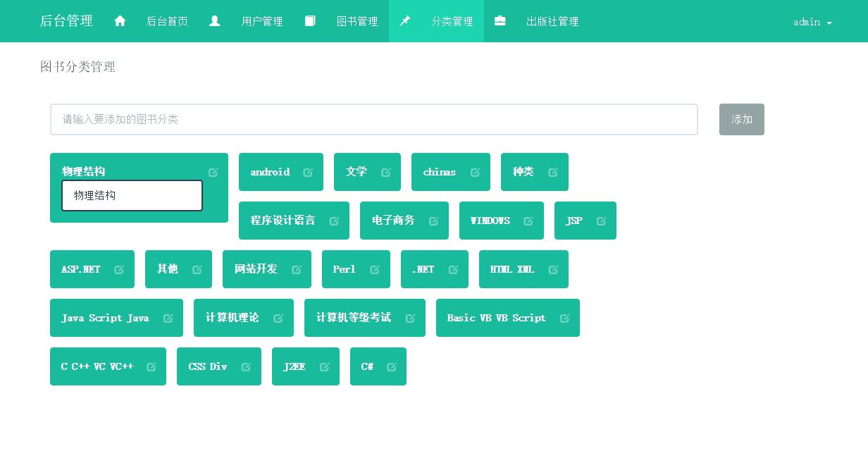Click the edit icon for JSP category

click(602, 221)
